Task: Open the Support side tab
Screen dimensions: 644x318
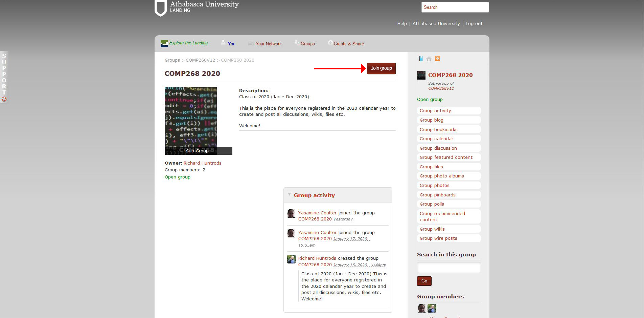Action: pos(4,77)
